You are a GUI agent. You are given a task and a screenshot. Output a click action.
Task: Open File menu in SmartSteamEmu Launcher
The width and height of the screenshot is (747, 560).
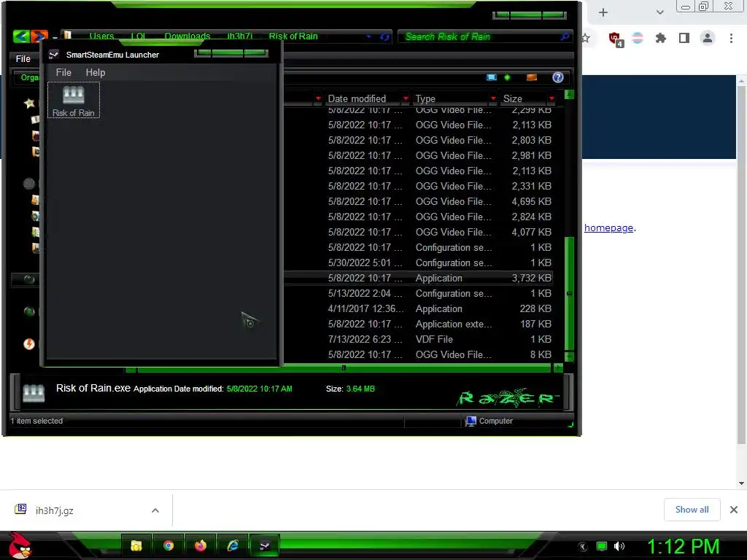click(63, 72)
